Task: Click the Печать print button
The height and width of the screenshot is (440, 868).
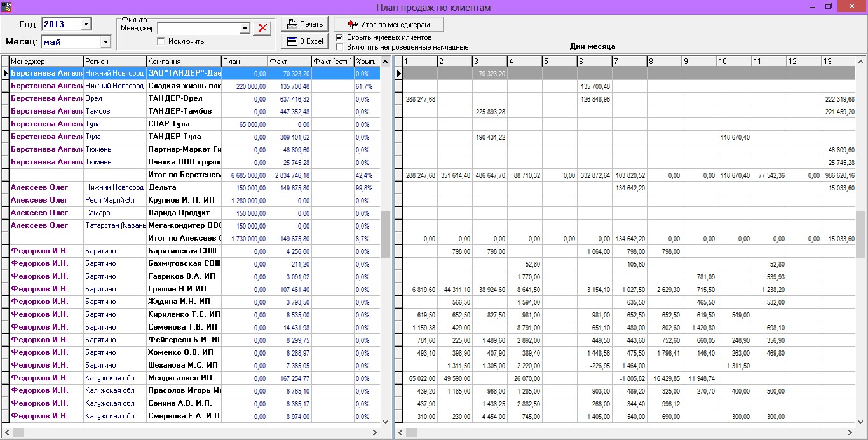Action: [x=305, y=24]
